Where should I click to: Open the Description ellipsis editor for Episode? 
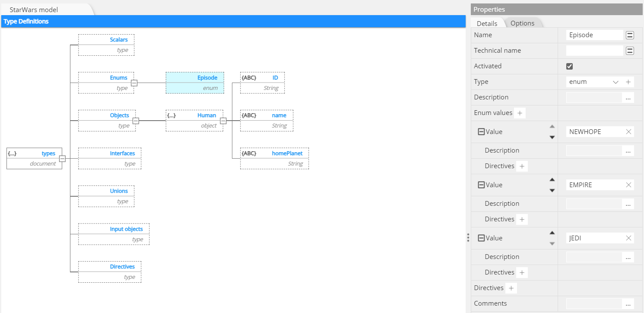coord(628,97)
